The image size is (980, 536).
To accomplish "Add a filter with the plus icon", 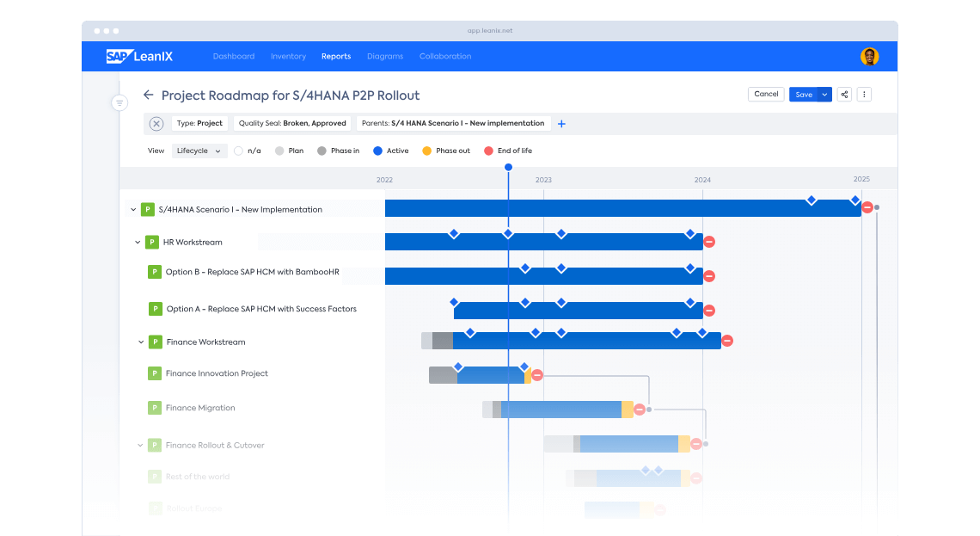I will coord(561,124).
